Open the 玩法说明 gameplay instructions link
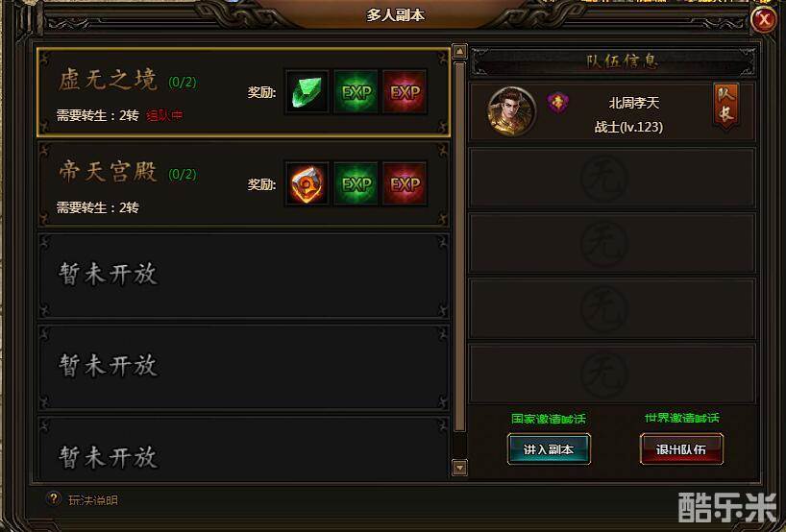The image size is (786, 532). pyautogui.click(x=93, y=500)
